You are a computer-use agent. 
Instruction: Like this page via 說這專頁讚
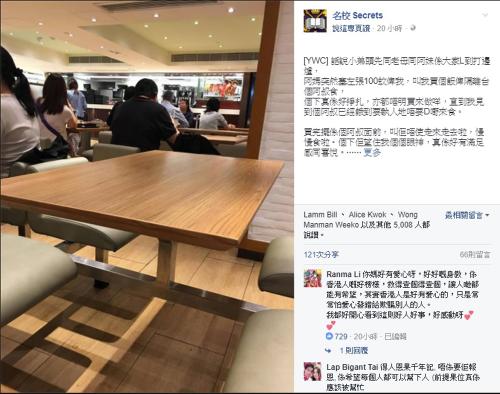[x=351, y=28]
